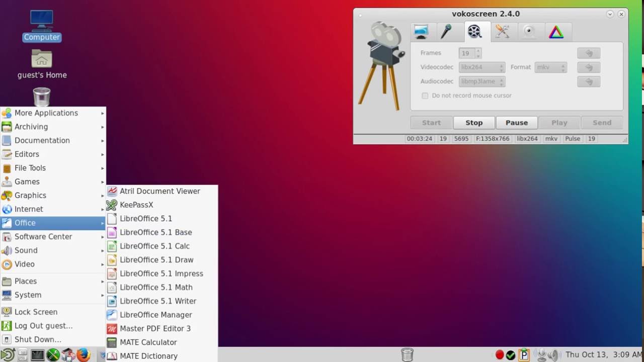Click the Send button in vokoscreen
Viewport: 644px width, 362px height.
[602, 123]
